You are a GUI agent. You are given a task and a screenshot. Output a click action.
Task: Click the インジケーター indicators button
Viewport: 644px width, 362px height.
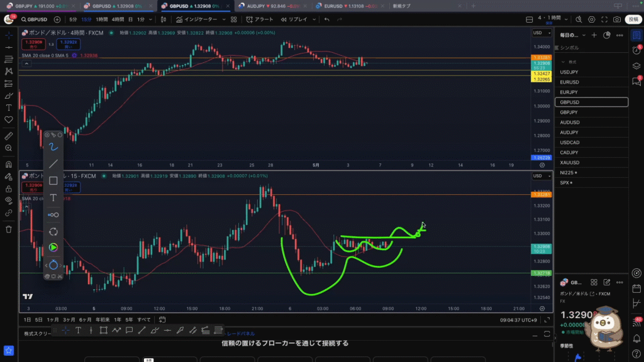[x=197, y=19]
